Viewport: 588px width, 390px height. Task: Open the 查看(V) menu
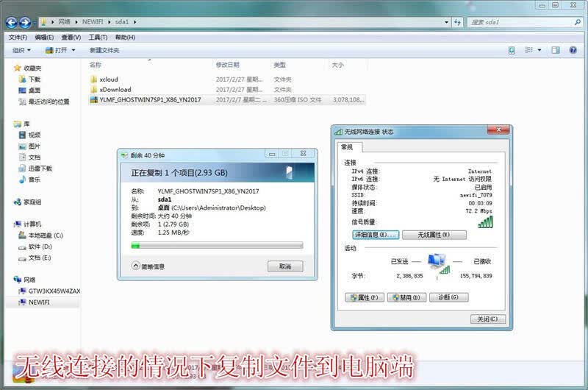click(71, 38)
